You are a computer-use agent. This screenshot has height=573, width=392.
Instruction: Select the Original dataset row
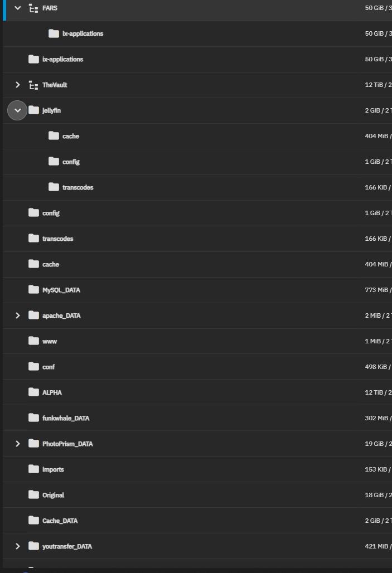tap(197, 495)
